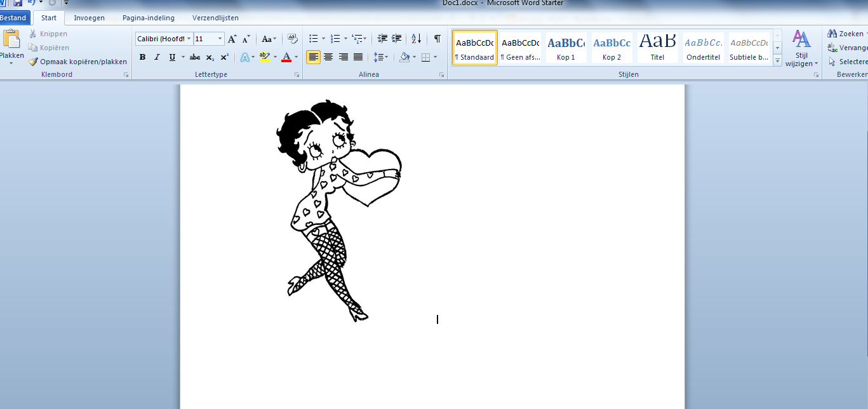
Task: Click the bulleted list icon
Action: 313,39
